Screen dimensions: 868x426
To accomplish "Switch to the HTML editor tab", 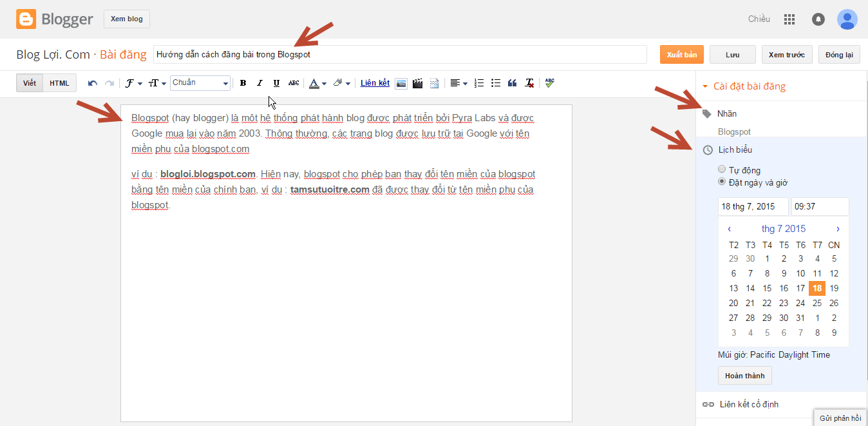I will [59, 83].
